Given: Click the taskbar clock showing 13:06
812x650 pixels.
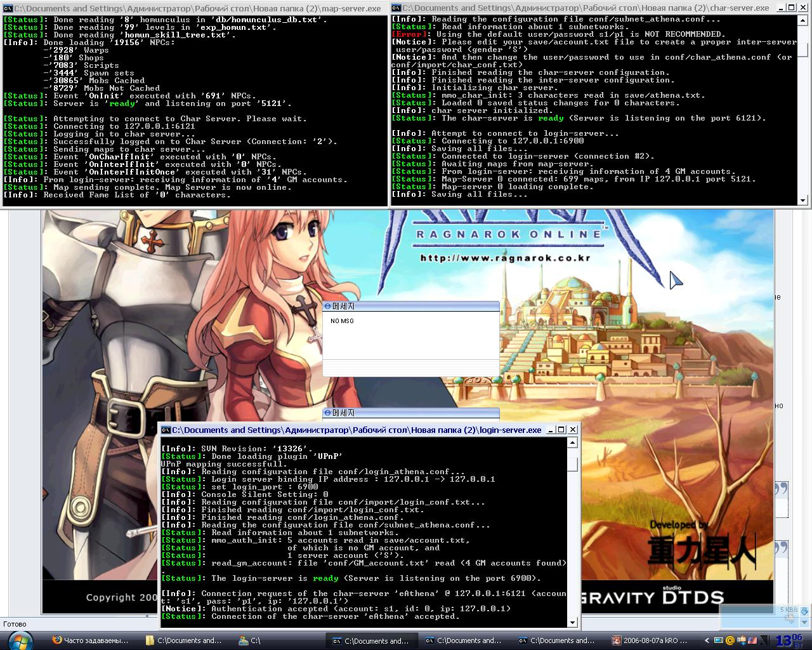Looking at the screenshot, I should [789, 640].
